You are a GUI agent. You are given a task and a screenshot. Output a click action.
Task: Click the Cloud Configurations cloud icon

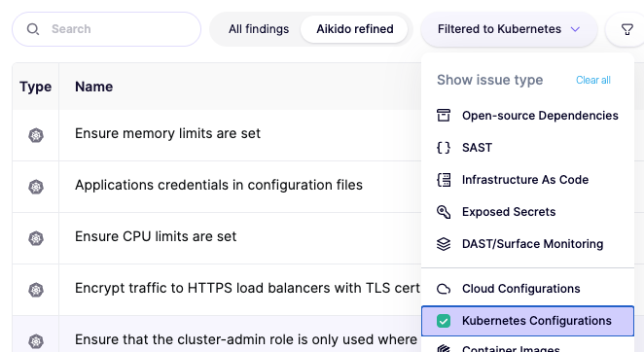[x=444, y=289]
